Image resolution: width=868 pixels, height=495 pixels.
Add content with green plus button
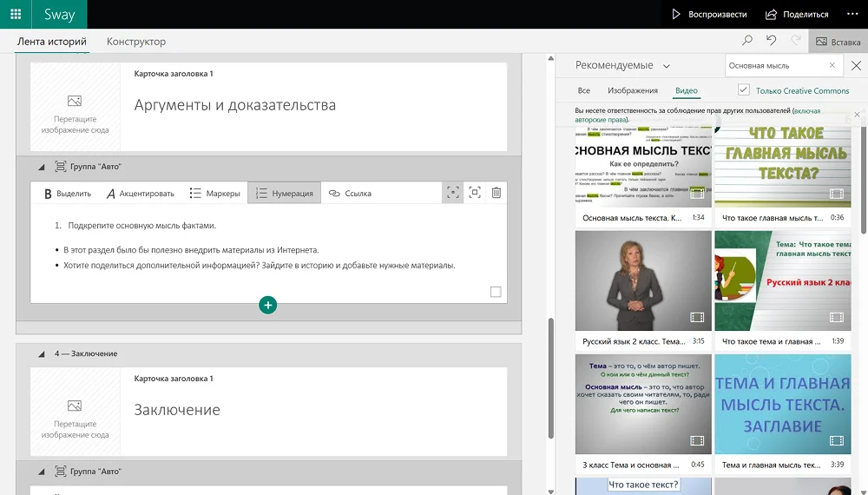tap(268, 305)
